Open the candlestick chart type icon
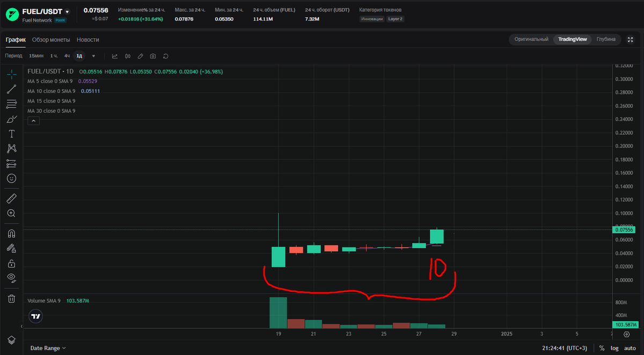Screen dimensions: 644x355 point(128,56)
